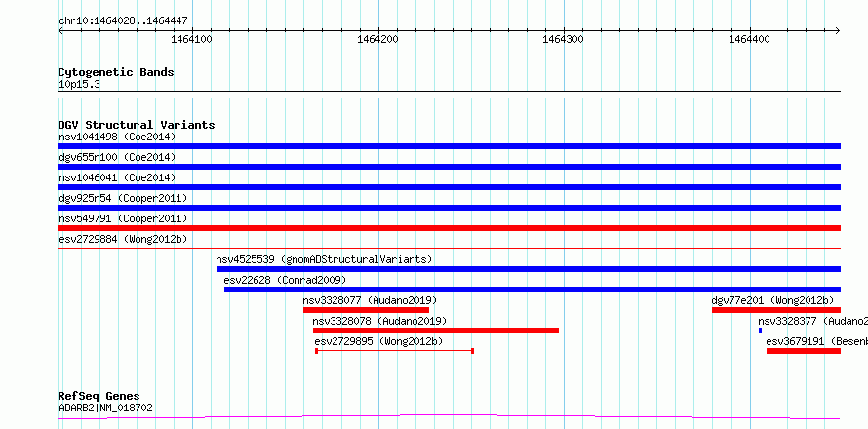The image size is (868, 429).
Task: Select the blue bar under nsv1041498
Action: (x=449, y=146)
